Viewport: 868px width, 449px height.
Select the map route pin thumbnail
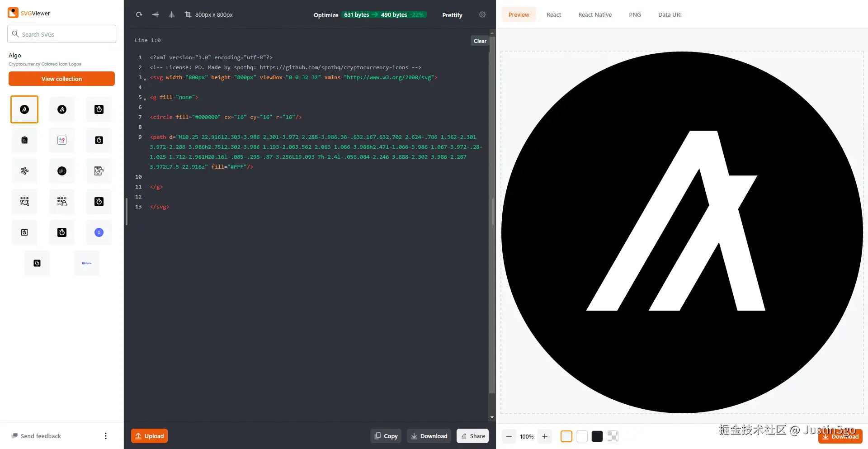pos(62,140)
